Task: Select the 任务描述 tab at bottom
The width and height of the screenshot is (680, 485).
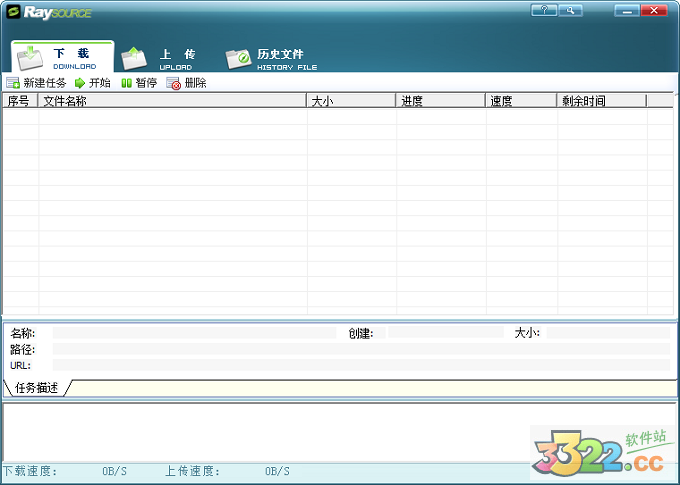Action: point(36,388)
